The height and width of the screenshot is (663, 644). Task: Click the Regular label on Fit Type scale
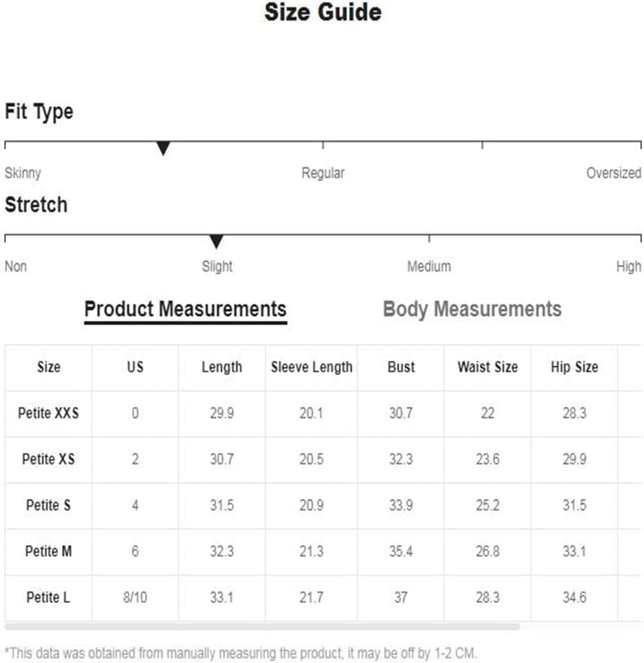point(323,173)
